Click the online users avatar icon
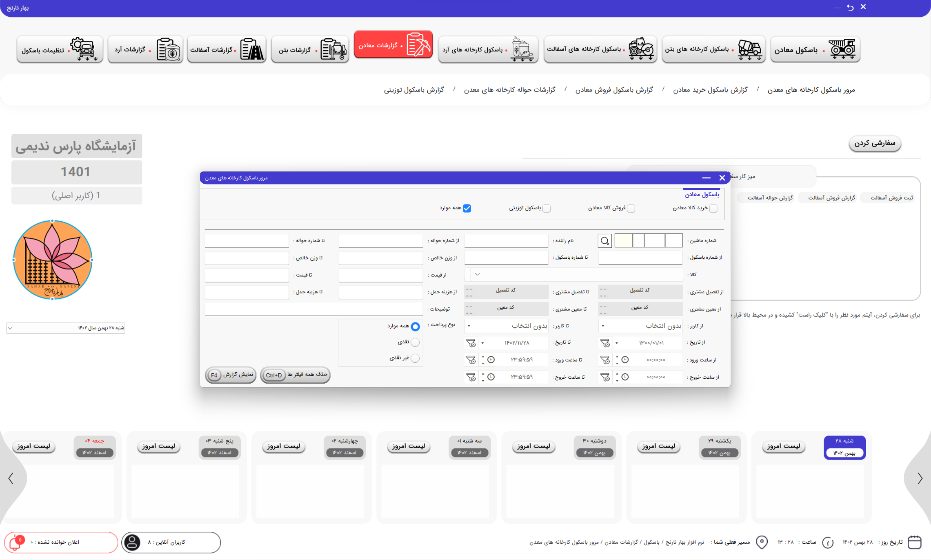 point(132,543)
